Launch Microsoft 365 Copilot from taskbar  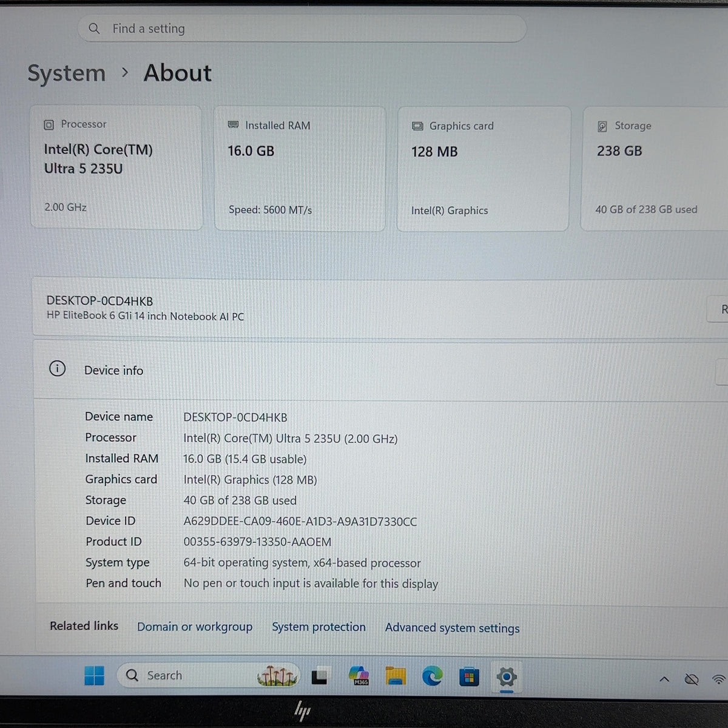(359, 675)
